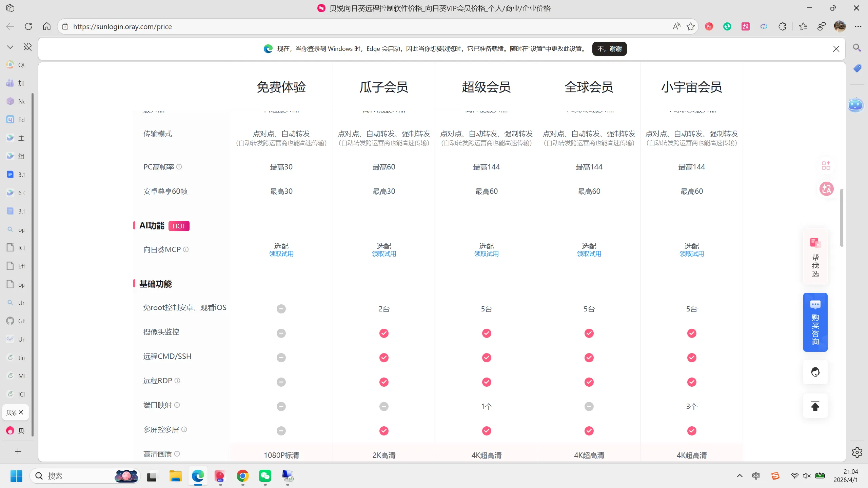Click the Sogou input icon in system tray
The height and width of the screenshot is (488, 868).
pos(775,476)
